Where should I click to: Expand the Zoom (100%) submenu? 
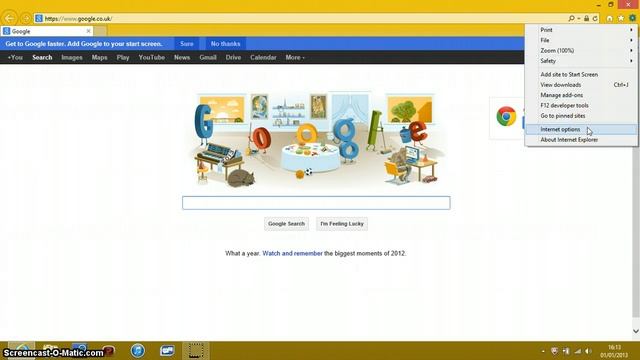581,50
